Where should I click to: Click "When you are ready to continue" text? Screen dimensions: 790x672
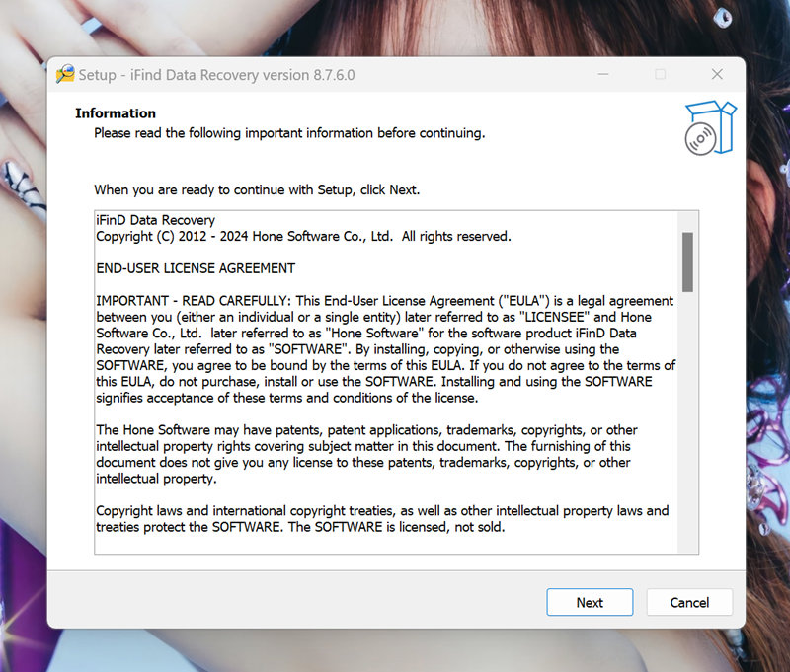(256, 189)
